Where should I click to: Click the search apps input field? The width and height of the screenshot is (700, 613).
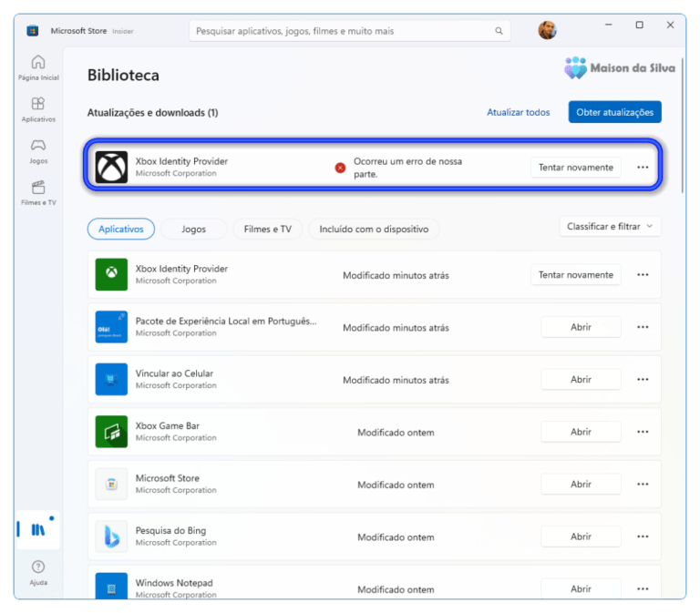(x=337, y=31)
